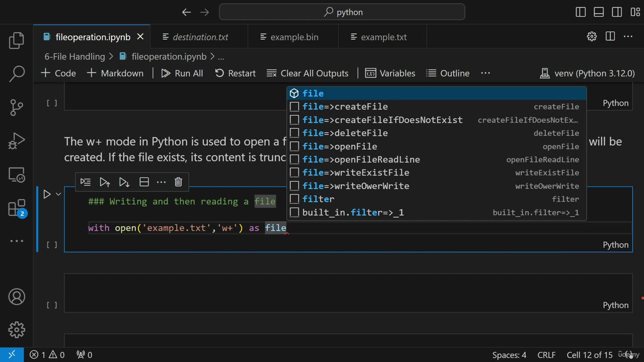This screenshot has width=644, height=362.
Task: Open the Run and Debug view
Action: [17, 141]
